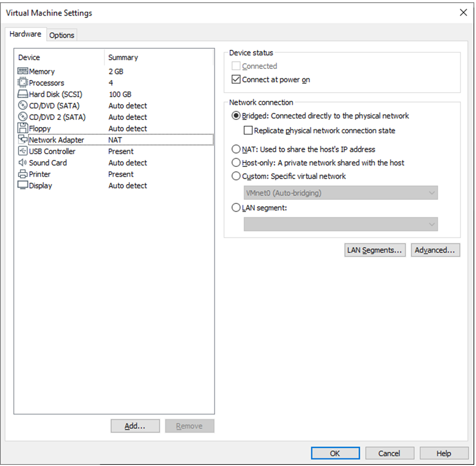Switch to the Options tab
This screenshot has width=476, height=466.
point(61,35)
